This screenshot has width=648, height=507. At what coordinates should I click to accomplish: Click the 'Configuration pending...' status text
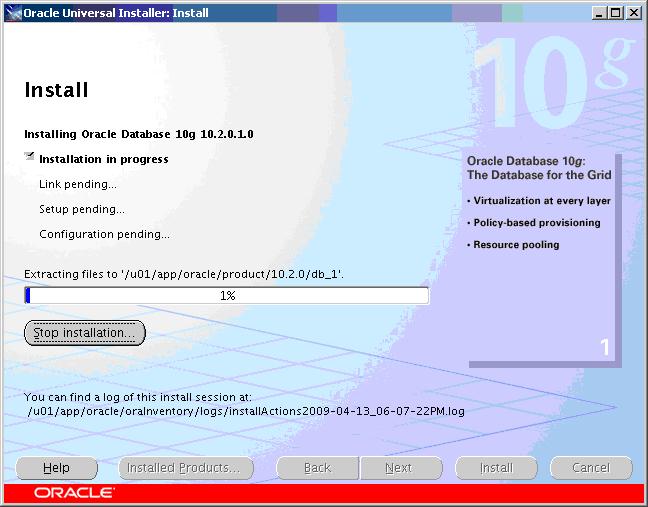tap(104, 234)
